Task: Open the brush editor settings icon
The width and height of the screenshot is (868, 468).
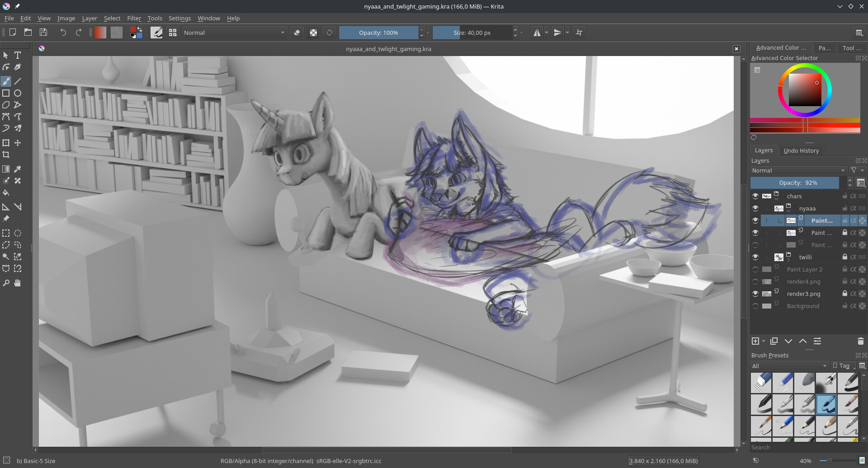Action: [x=156, y=33]
